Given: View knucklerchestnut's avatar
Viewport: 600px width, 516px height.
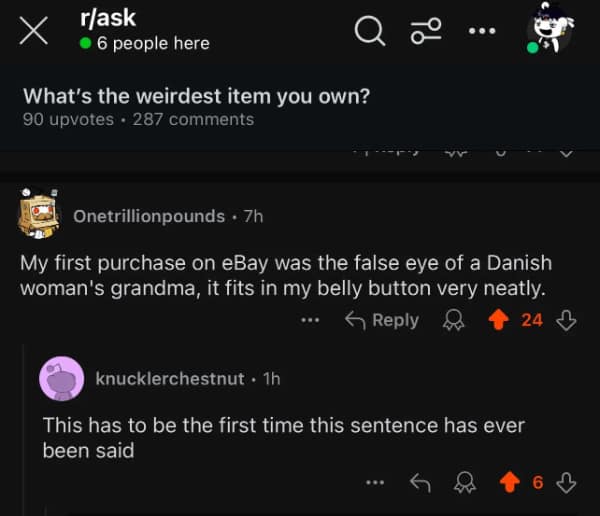Looking at the screenshot, I should click(x=60, y=379).
